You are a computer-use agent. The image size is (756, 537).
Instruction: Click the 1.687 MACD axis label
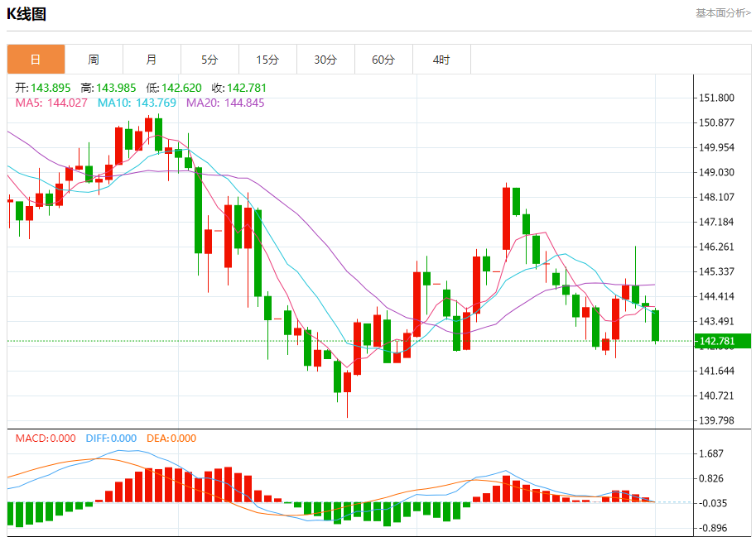[x=711, y=453]
